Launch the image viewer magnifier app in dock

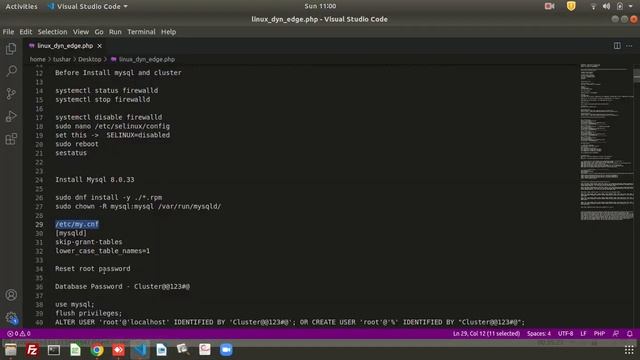click(x=183, y=350)
